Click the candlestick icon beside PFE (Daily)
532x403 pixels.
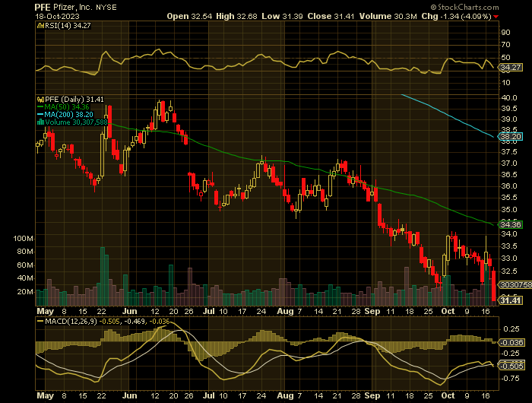pyautogui.click(x=40, y=100)
